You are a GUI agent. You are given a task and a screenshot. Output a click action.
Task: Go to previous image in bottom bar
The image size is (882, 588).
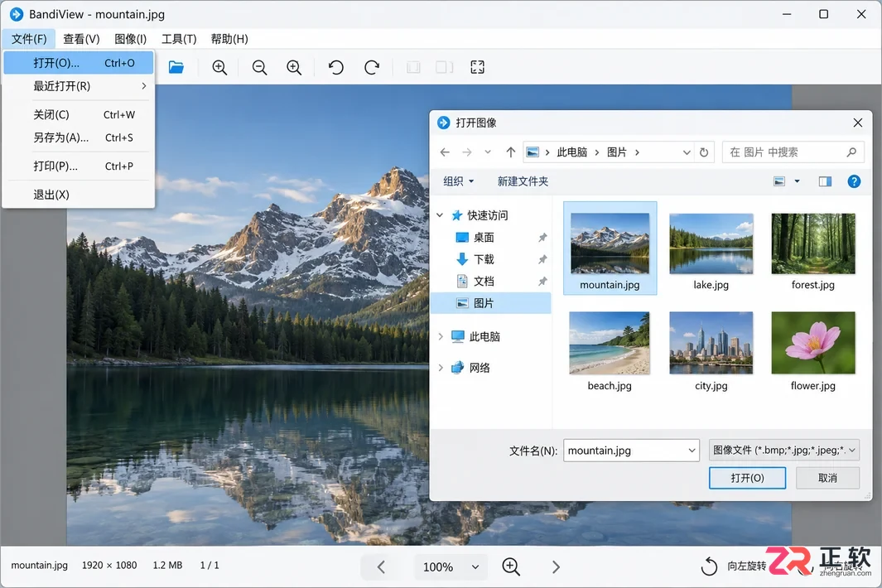click(x=381, y=566)
